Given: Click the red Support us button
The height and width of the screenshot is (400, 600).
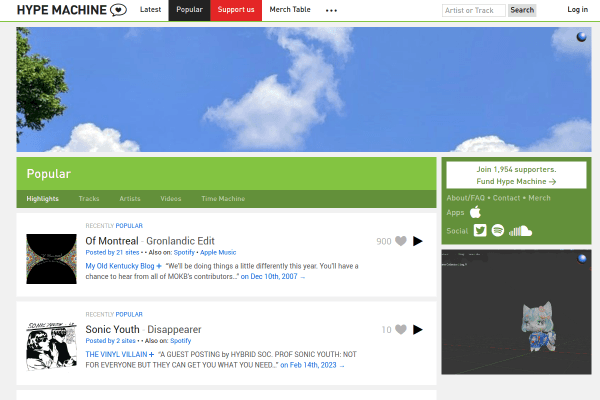Looking at the screenshot, I should coord(236,10).
